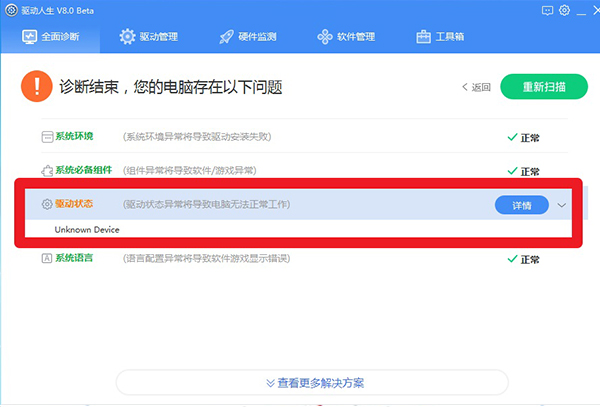Screen dimensions: 600x407
Task: Switch to the 驱动管理 tab
Action: pyautogui.click(x=148, y=37)
